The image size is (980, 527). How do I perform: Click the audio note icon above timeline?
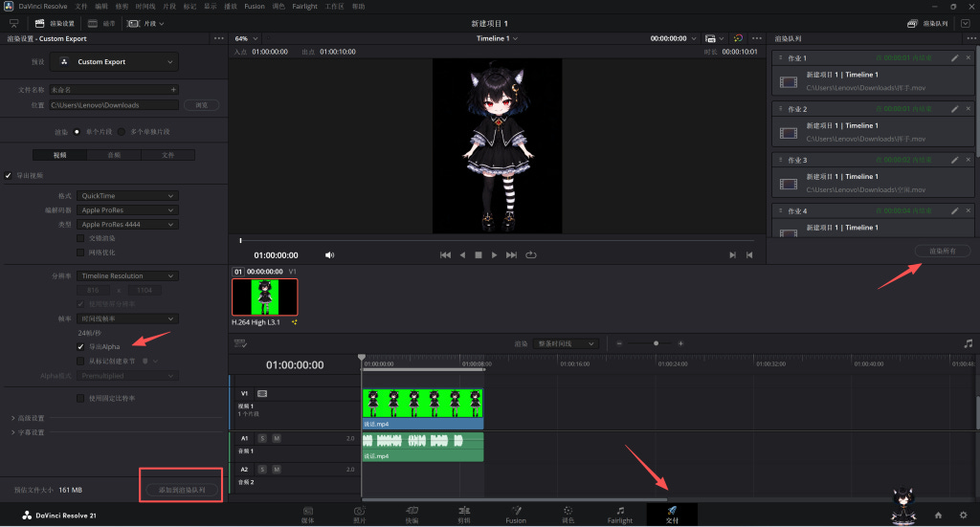(x=969, y=343)
